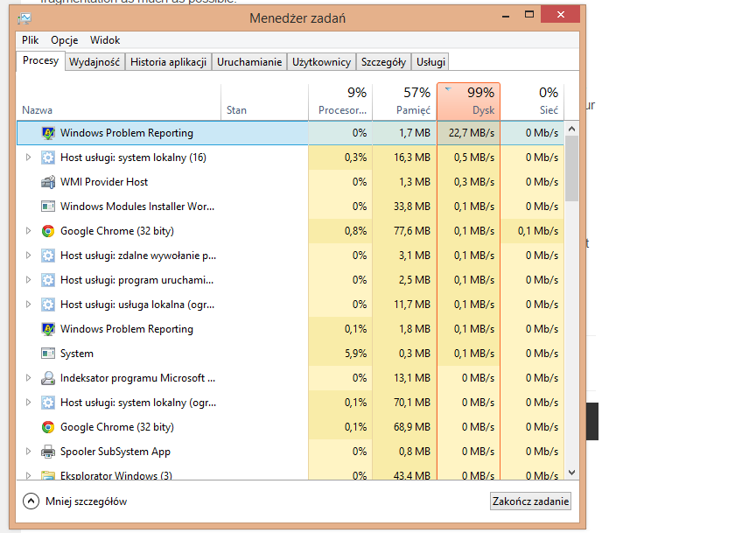Screen dimensions: 756x533
Task: Expand Host usługi: usługa lokalna row
Action: (x=29, y=305)
